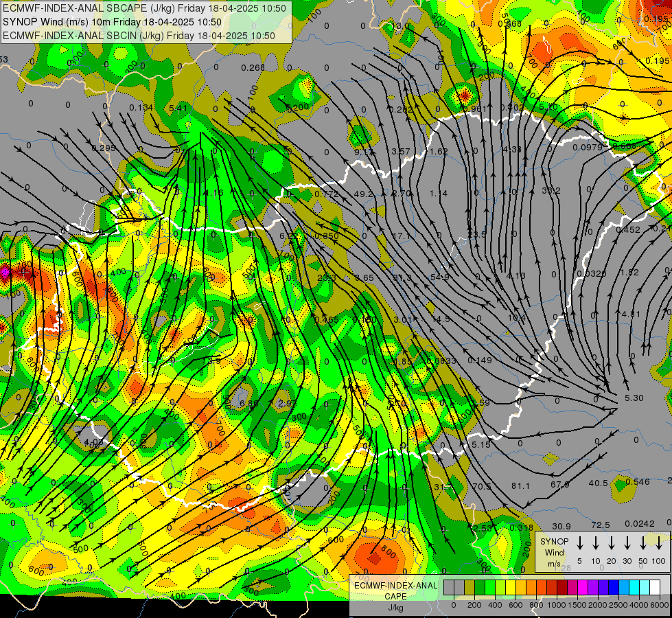Image resolution: width=672 pixels, height=618 pixels.
Task: Click the 2000 tick label on the legend
Action: tap(598, 605)
